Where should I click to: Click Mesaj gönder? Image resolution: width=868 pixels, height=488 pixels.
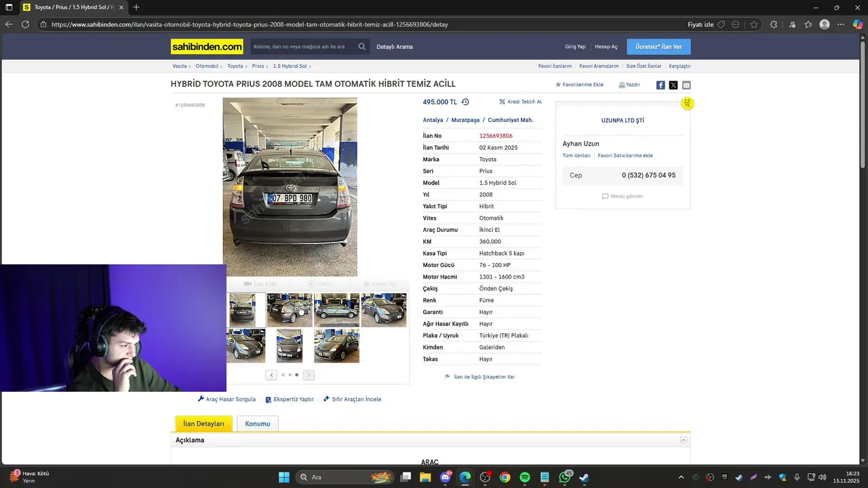click(623, 197)
